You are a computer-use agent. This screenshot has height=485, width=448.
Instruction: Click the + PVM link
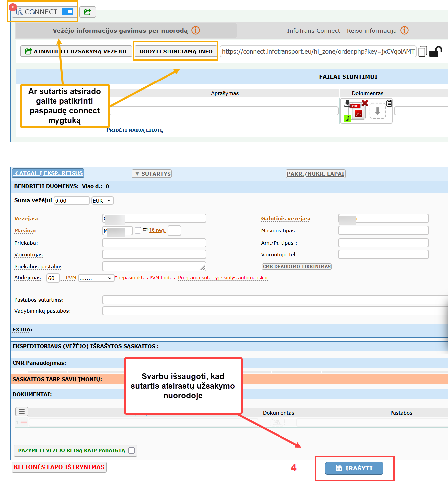click(x=68, y=278)
